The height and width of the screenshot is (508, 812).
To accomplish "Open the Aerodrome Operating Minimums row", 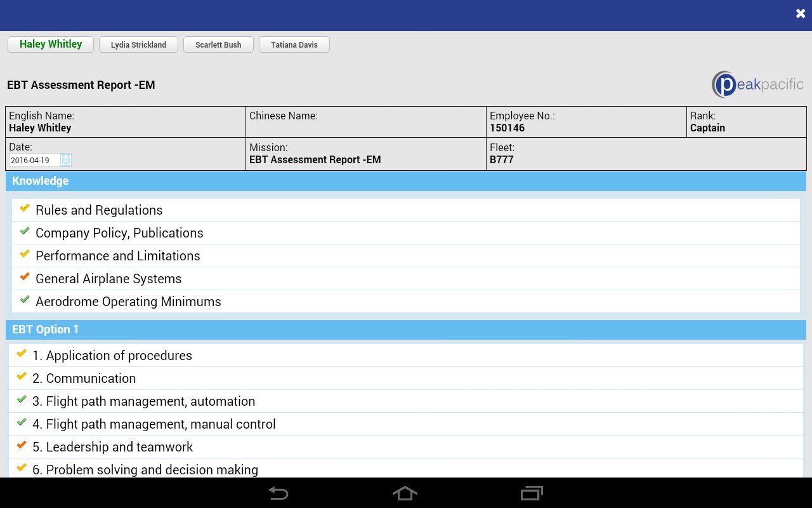I will pyautogui.click(x=406, y=302).
